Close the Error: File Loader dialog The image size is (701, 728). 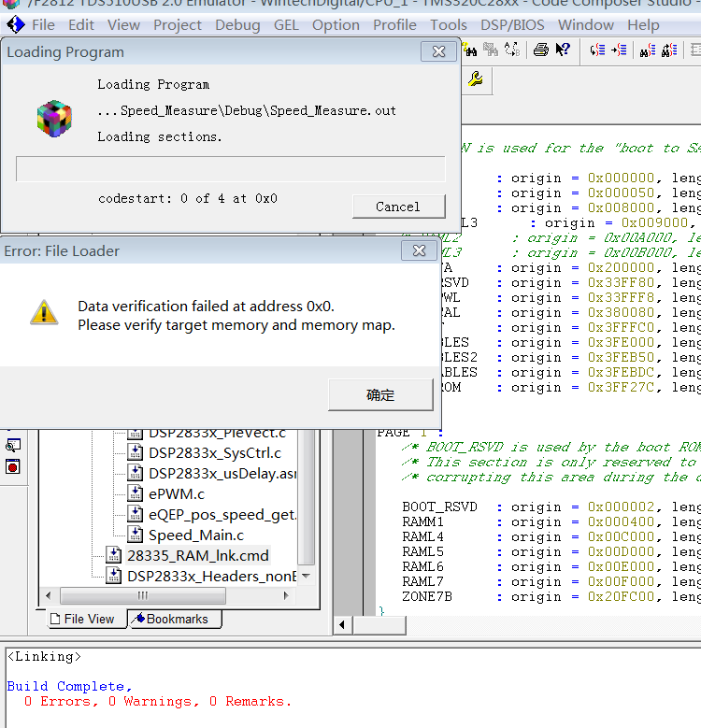pyautogui.click(x=420, y=250)
